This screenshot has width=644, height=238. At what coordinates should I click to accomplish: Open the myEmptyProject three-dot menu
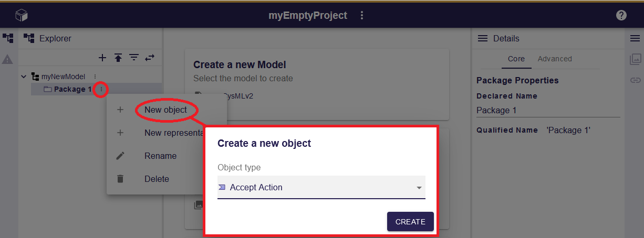[x=362, y=16]
